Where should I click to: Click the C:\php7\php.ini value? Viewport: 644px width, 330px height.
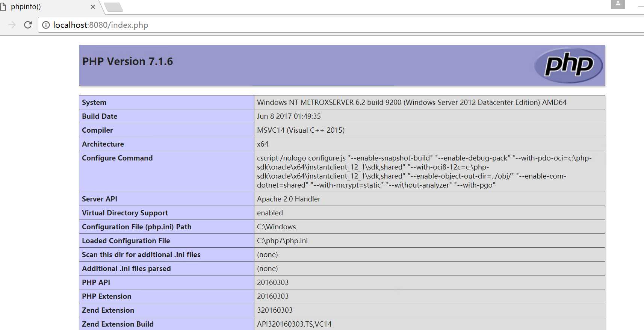pyautogui.click(x=282, y=241)
